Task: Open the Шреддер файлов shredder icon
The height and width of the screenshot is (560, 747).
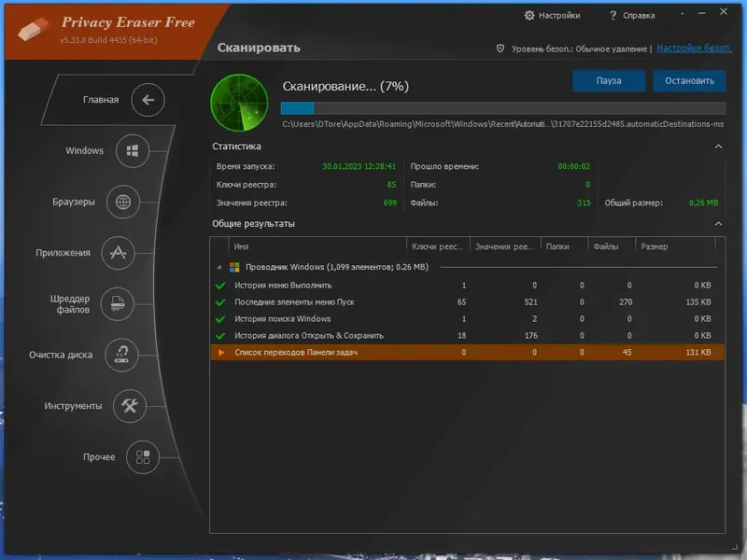Action: pos(118,304)
